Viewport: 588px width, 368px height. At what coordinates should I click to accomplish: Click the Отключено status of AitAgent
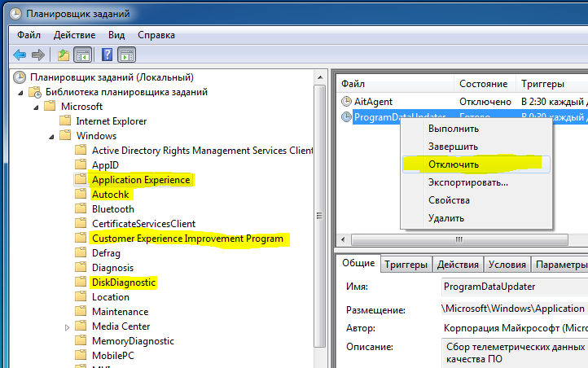(485, 102)
